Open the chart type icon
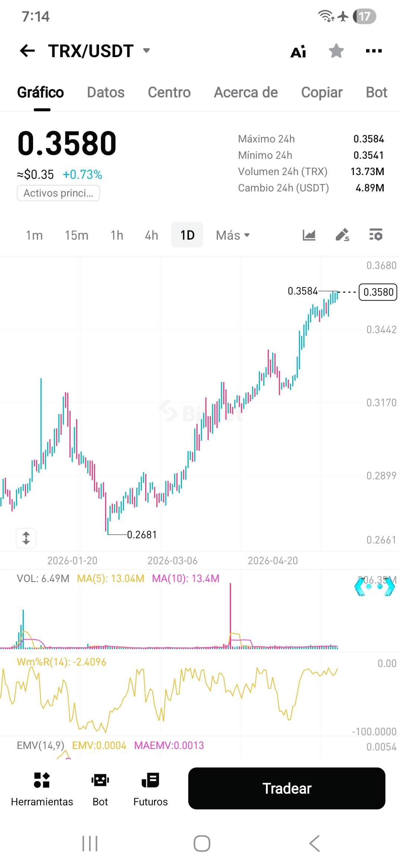Screen dimensions: 401x868 [x=309, y=235]
